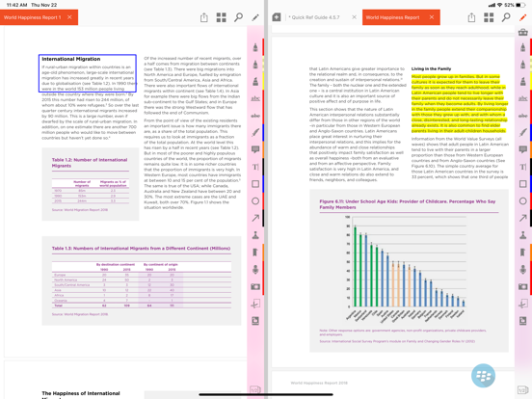Select comment note tool in left toolbar

point(255,149)
